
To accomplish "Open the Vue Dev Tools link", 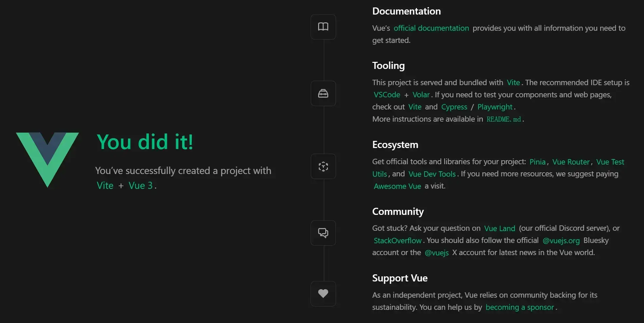I will (x=432, y=174).
